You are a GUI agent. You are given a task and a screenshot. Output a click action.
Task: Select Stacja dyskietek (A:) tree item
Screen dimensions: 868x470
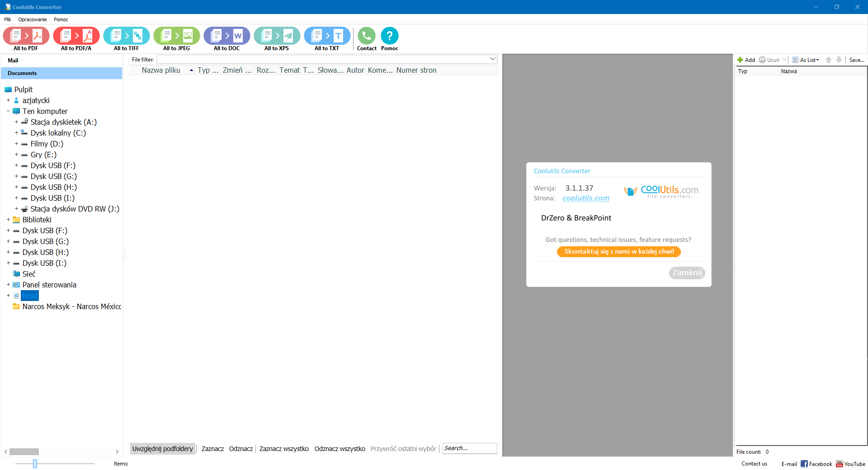pos(64,122)
